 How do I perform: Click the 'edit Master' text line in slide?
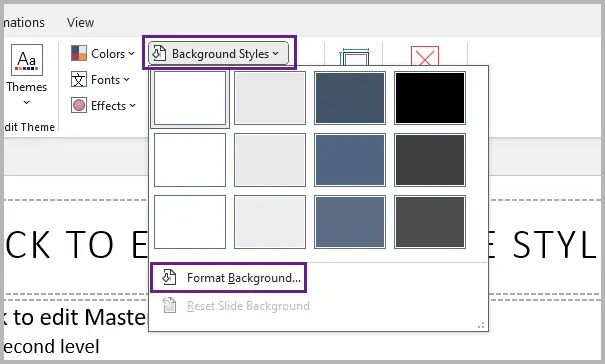coord(76,317)
